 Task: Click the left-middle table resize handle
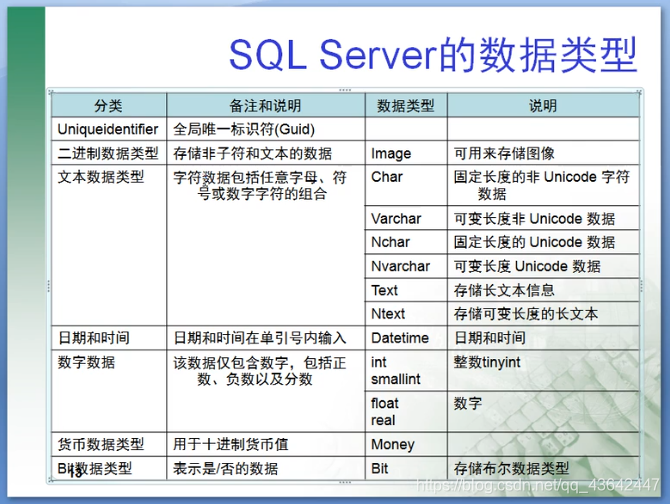[x=49, y=286]
